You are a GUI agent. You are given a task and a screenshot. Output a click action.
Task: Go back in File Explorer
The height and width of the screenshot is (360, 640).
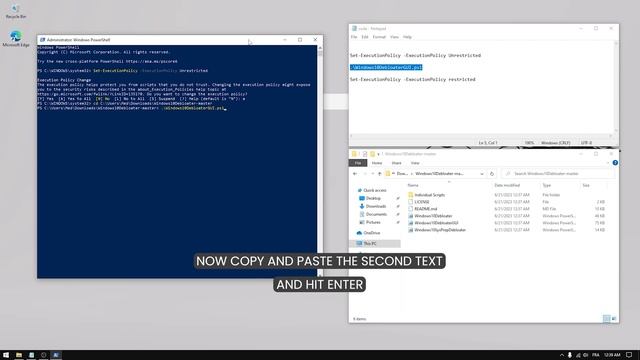[x=355, y=173]
